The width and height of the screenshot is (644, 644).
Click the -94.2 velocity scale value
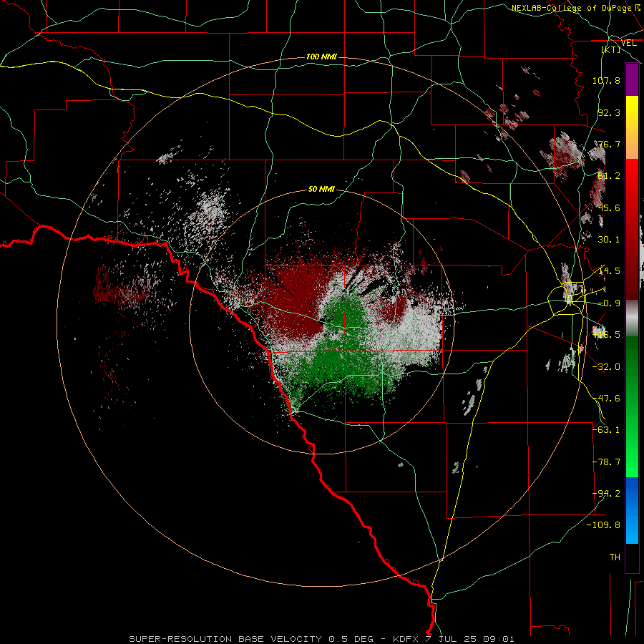coord(606,493)
